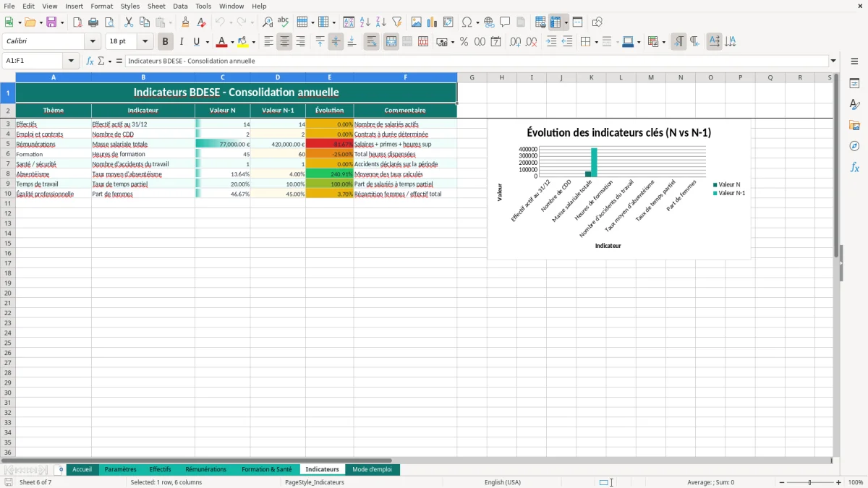Click the Add Decimal Place icon
Viewport: 868px width, 488px height.
click(516, 42)
